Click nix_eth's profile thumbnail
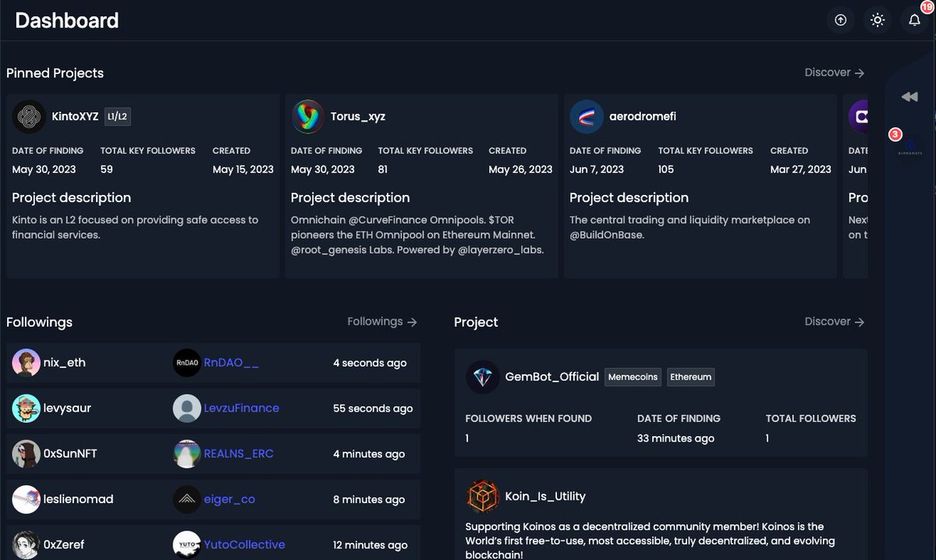The height and width of the screenshot is (560, 936). [x=26, y=363]
